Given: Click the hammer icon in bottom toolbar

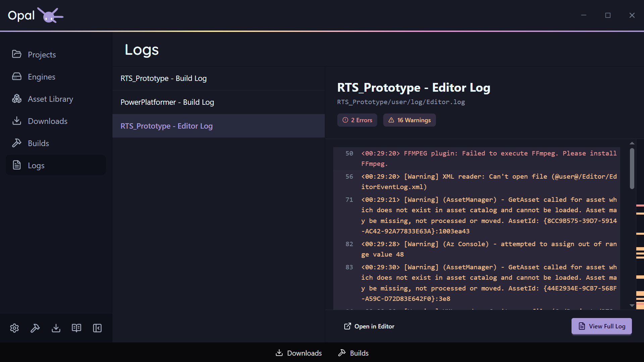Looking at the screenshot, I should [35, 328].
